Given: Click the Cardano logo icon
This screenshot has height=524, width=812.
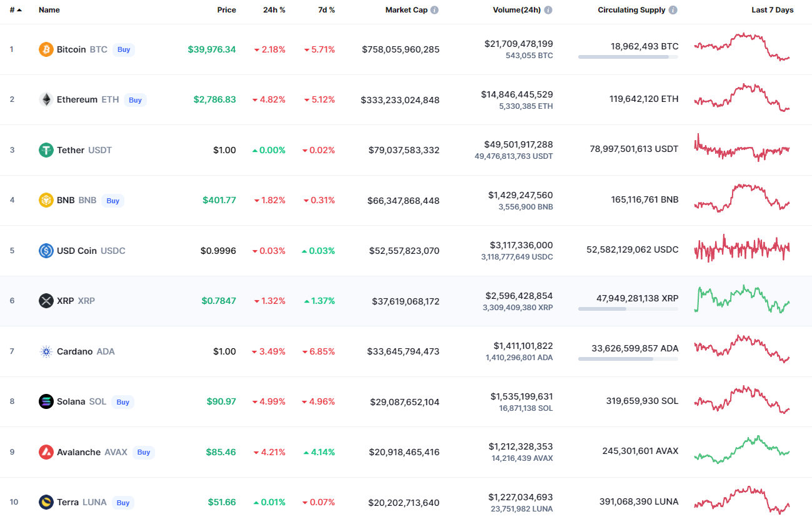Looking at the screenshot, I should coord(46,351).
